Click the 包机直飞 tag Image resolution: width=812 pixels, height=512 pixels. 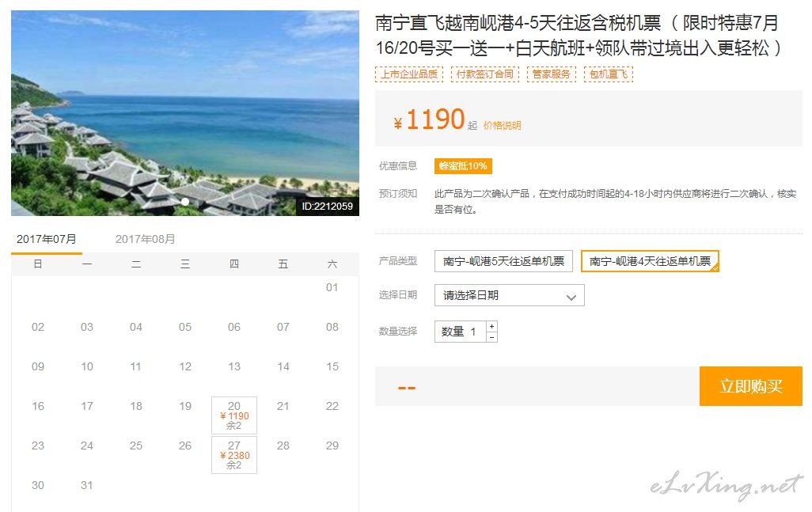pos(609,74)
